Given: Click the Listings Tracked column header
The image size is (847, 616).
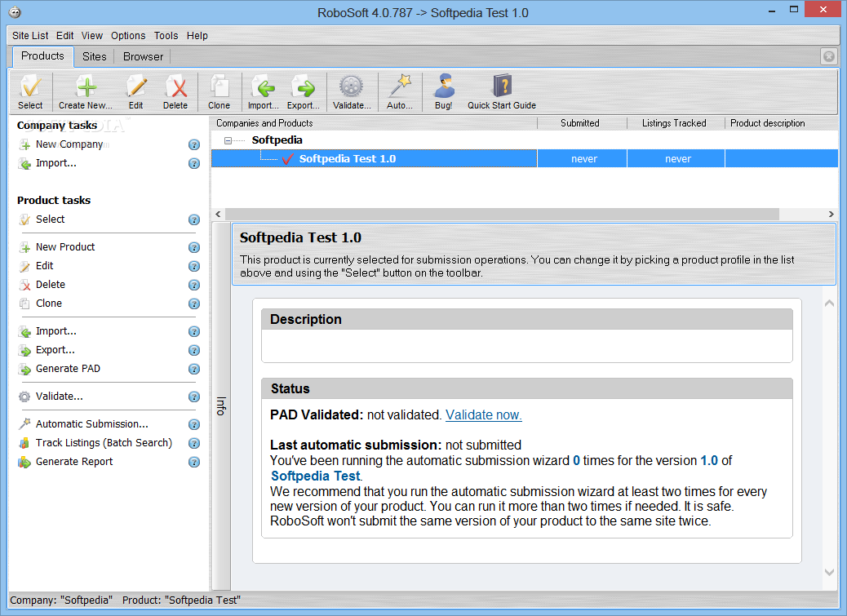Looking at the screenshot, I should [675, 123].
